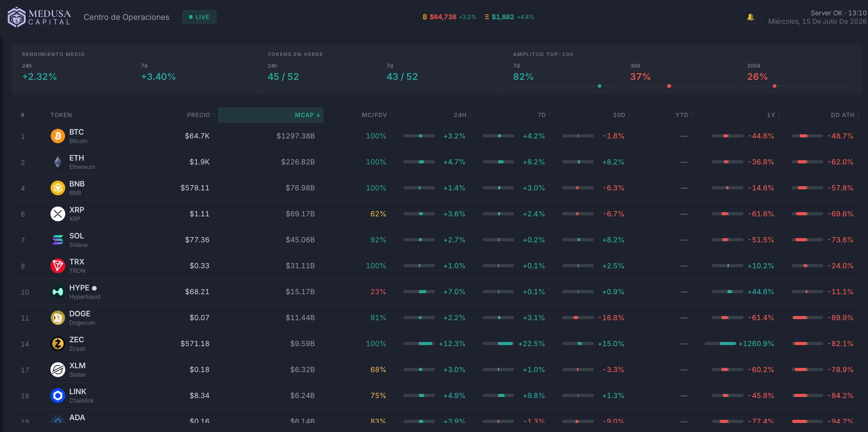The width and height of the screenshot is (868, 432).
Task: Sort by the PRECIO column
Action: point(201,115)
